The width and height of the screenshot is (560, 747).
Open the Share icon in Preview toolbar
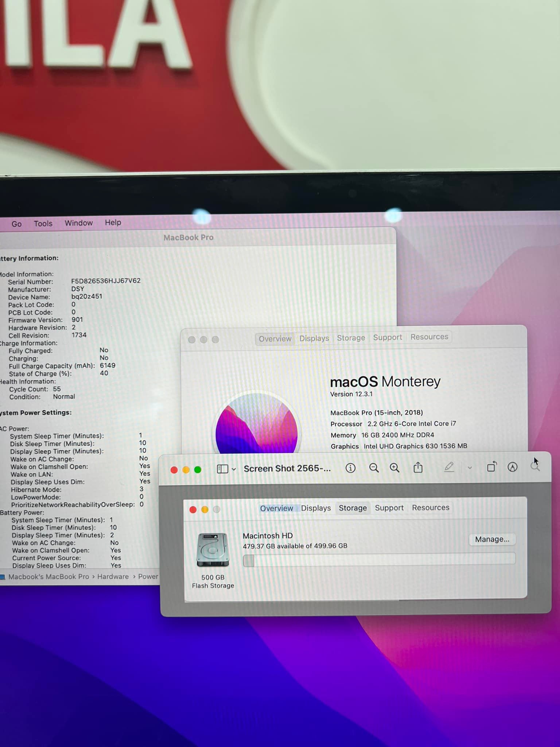pyautogui.click(x=418, y=468)
